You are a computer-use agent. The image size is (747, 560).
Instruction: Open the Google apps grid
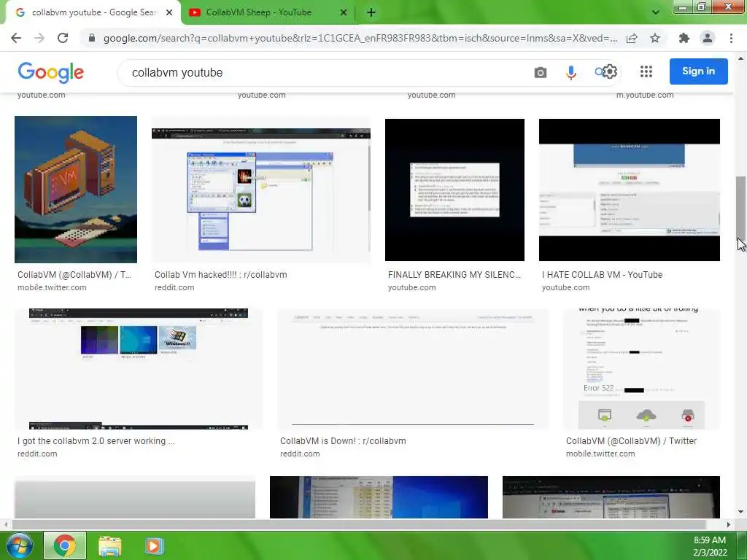(646, 71)
